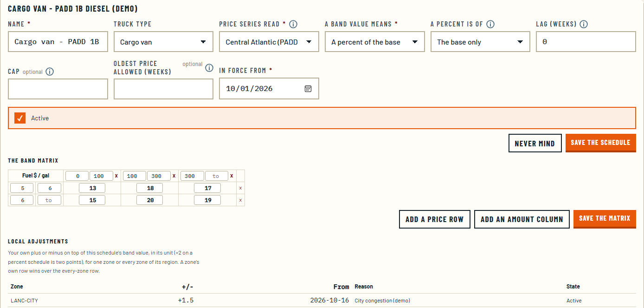Delete the 6-to price row
644x308 pixels.
pos(240,200)
